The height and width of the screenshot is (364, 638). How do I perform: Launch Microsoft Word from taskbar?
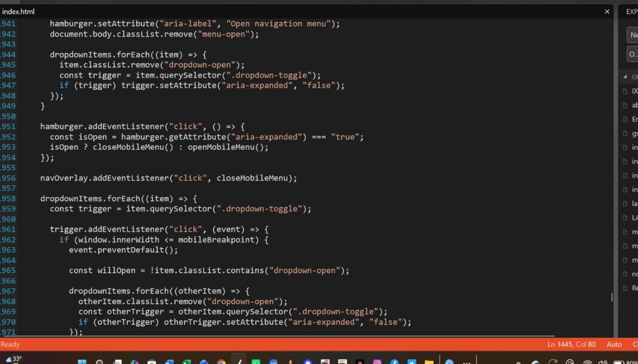(x=169, y=362)
